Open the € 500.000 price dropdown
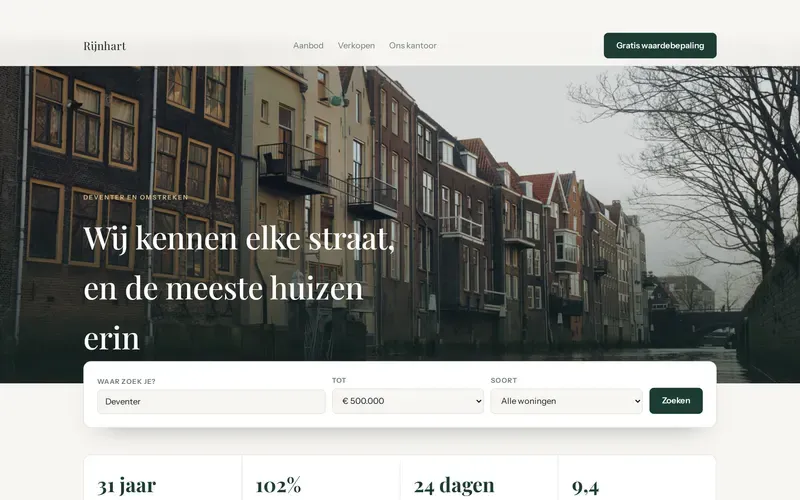The width and height of the screenshot is (800, 500). pos(408,401)
